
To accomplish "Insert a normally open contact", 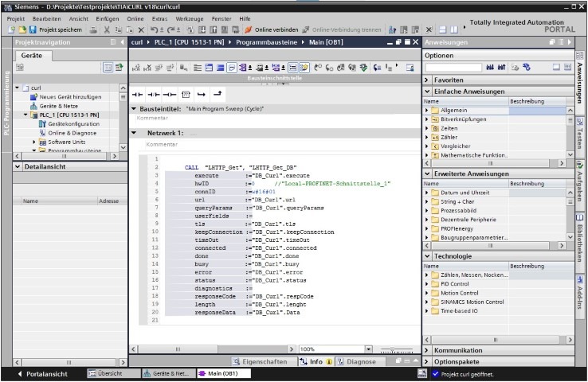I will point(137,95).
